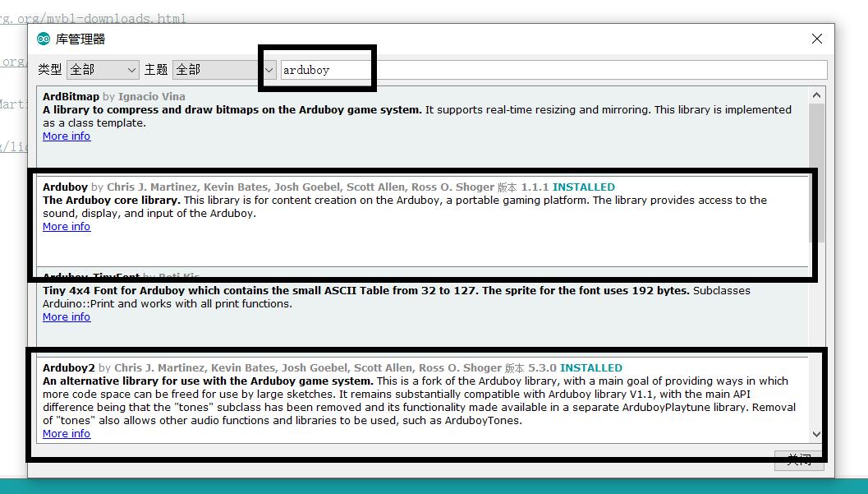The image size is (868, 494).
Task: Open More info link for Arduboy core library
Action: pos(67,227)
